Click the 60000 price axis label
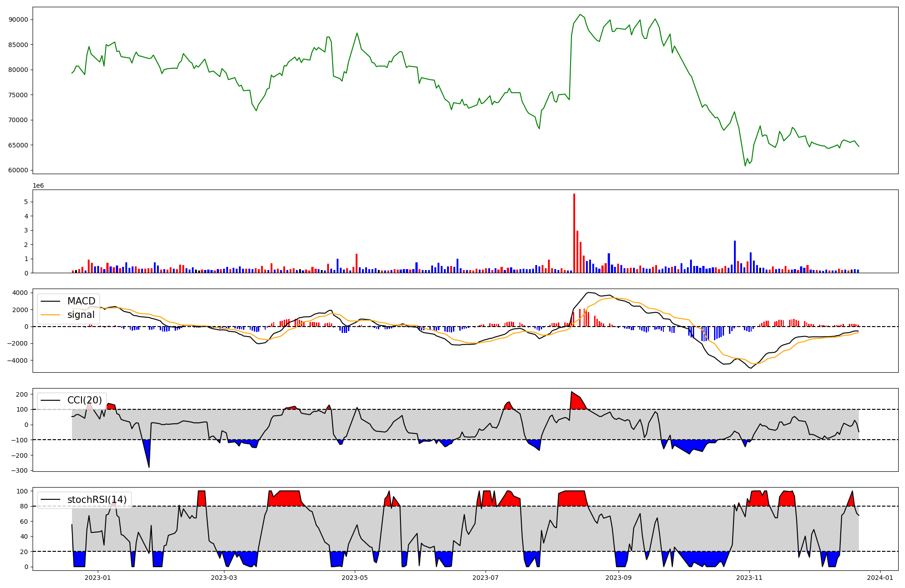The width and height of the screenshot is (905, 588). point(18,171)
